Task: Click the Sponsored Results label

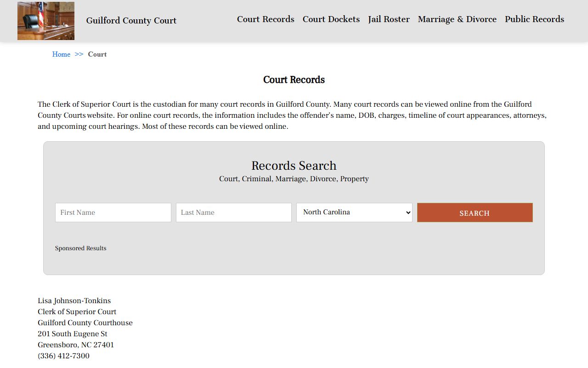Action: (x=81, y=248)
